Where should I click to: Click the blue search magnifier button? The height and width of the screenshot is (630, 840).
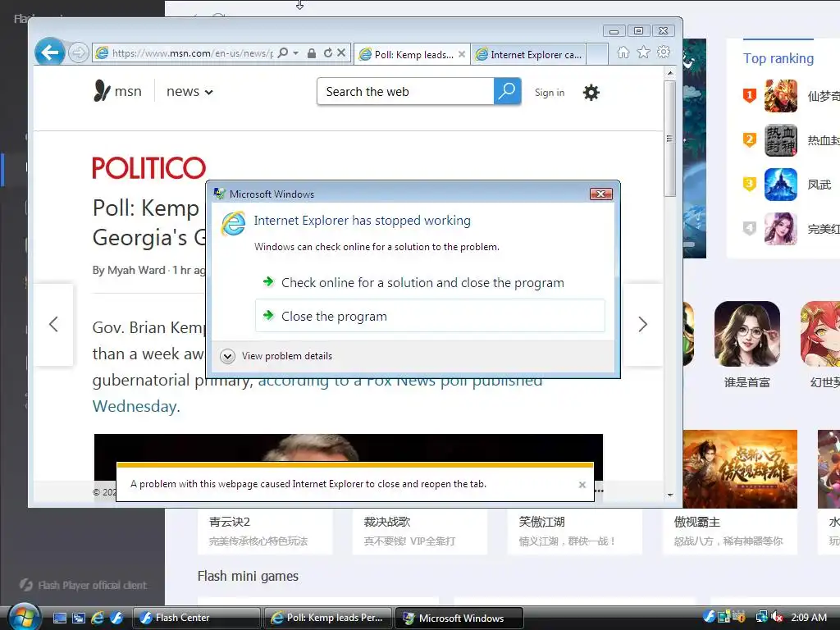click(x=507, y=92)
